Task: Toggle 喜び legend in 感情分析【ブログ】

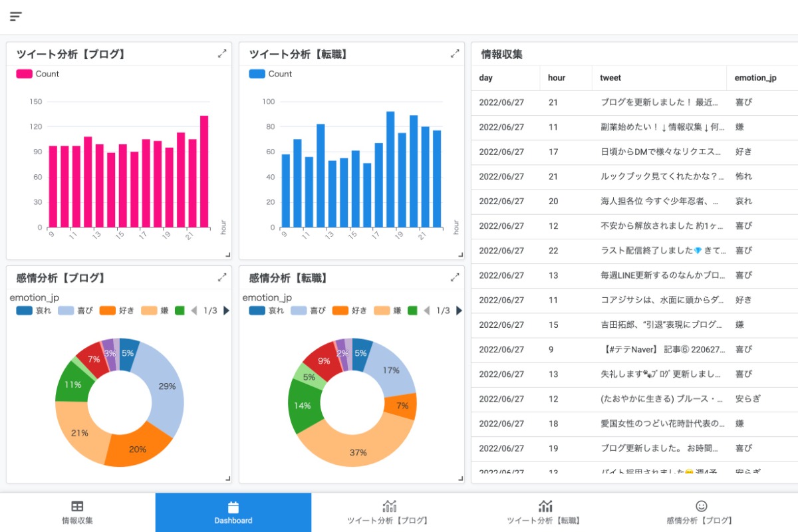Action: [x=76, y=311]
